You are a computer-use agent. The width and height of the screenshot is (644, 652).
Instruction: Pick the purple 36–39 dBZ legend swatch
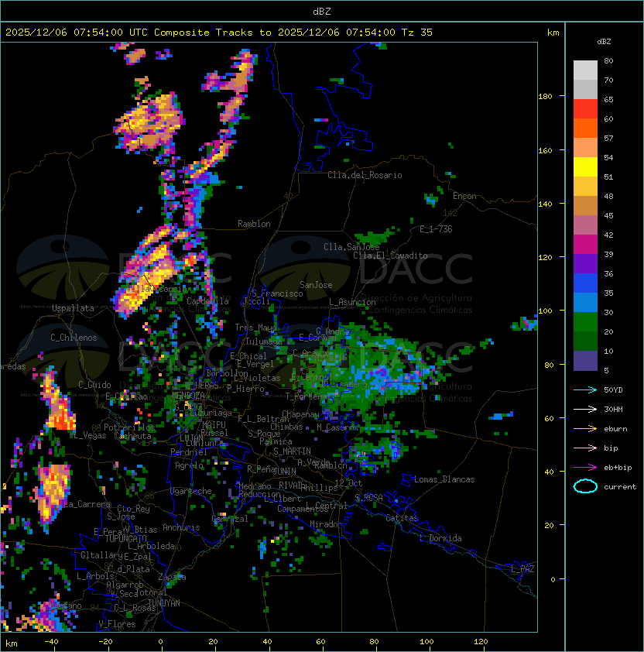tap(585, 263)
